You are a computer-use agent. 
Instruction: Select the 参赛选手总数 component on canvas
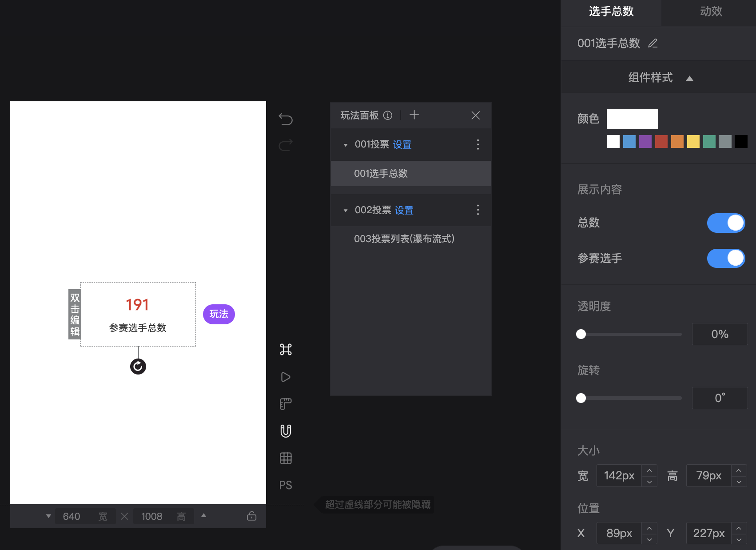[138, 314]
